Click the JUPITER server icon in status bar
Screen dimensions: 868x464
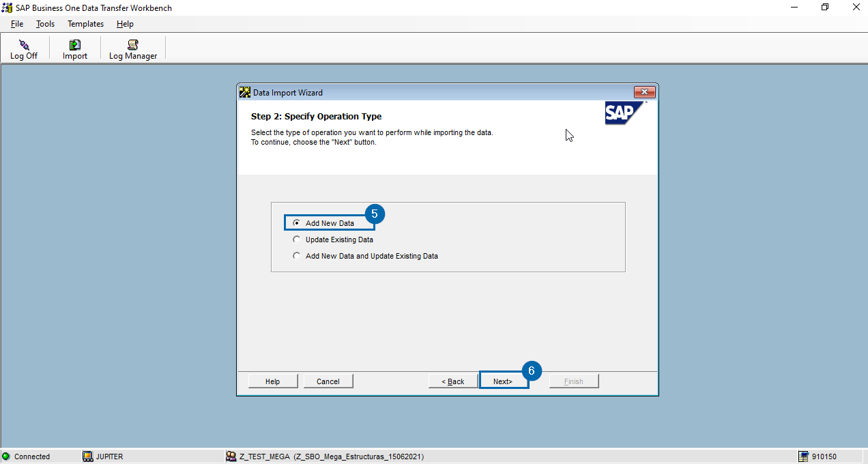[x=87, y=456]
